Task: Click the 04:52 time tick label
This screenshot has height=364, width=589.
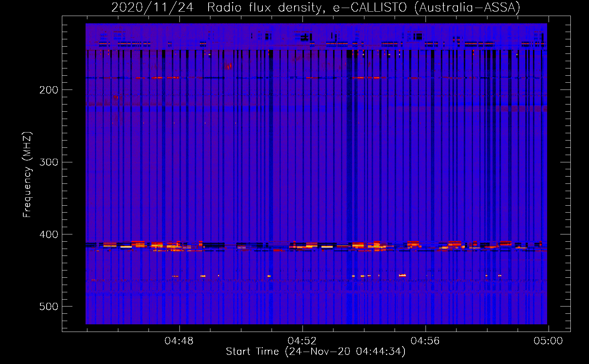Action: (x=302, y=341)
